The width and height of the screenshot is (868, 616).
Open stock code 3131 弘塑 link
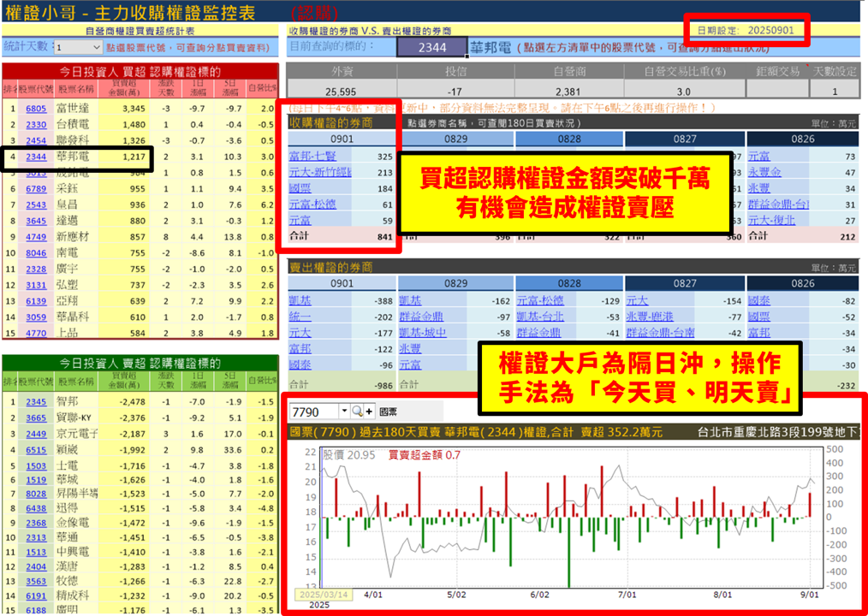pos(36,285)
